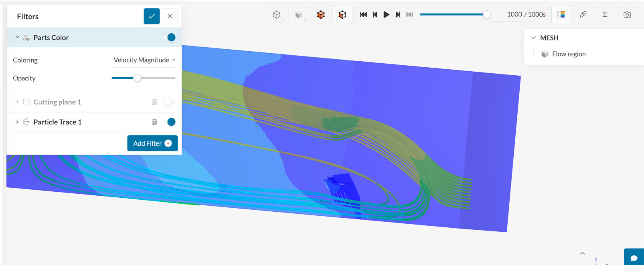Click the Coloring label
This screenshot has width=644, height=265.
tap(25, 60)
